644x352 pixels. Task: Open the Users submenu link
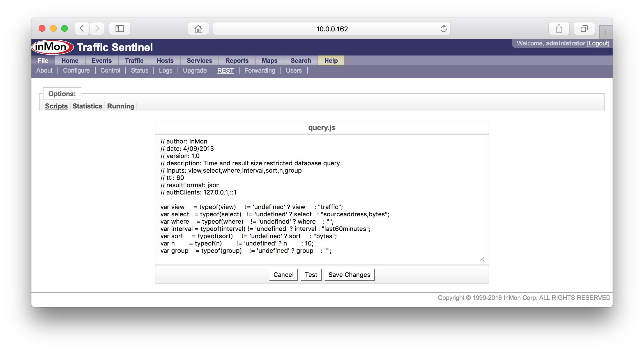pos(294,70)
